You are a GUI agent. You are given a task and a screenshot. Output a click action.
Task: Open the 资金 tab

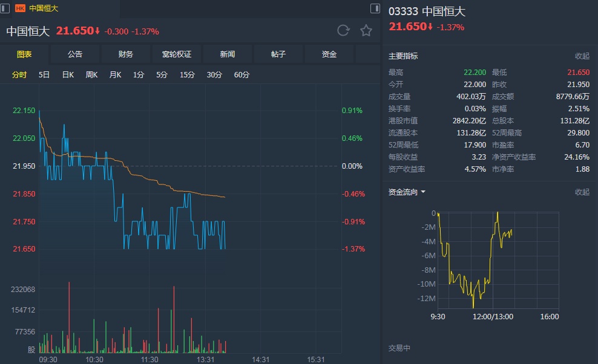click(x=329, y=54)
